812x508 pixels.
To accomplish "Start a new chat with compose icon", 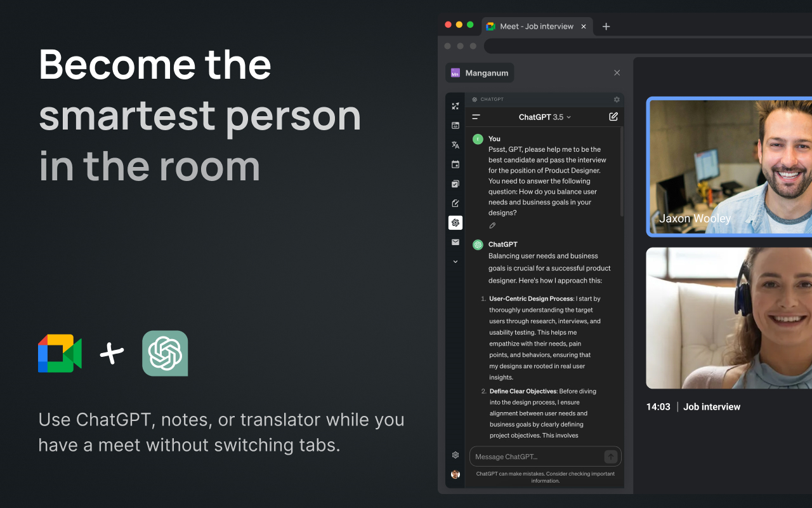I will point(613,117).
